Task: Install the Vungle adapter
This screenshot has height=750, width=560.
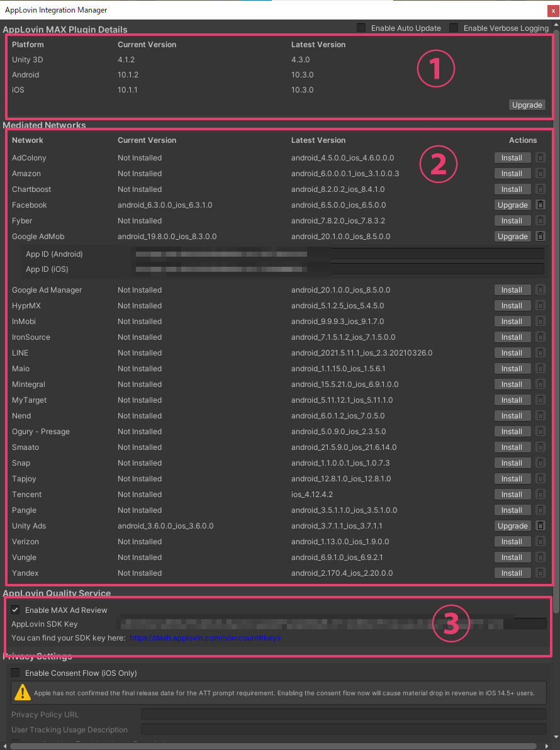Action: pos(512,557)
